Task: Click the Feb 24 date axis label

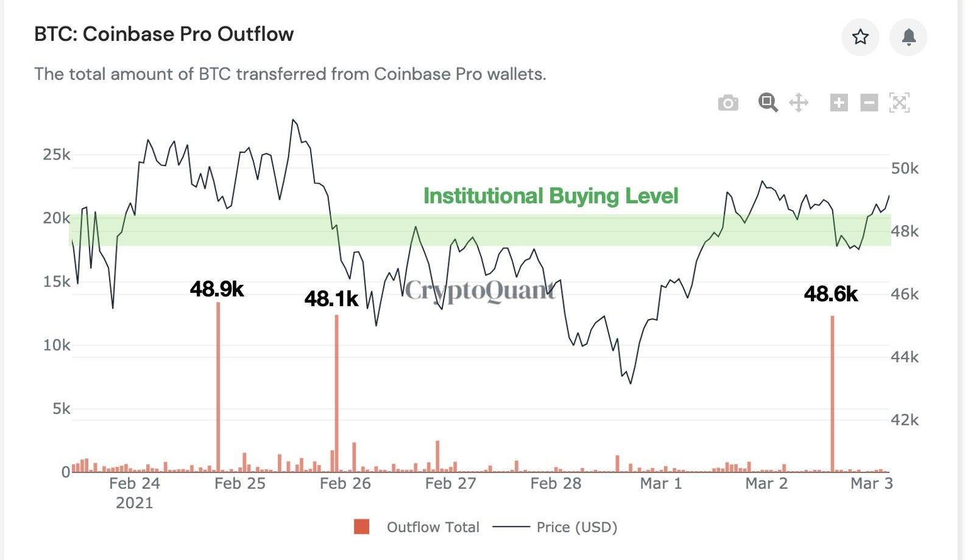Action: point(135,484)
